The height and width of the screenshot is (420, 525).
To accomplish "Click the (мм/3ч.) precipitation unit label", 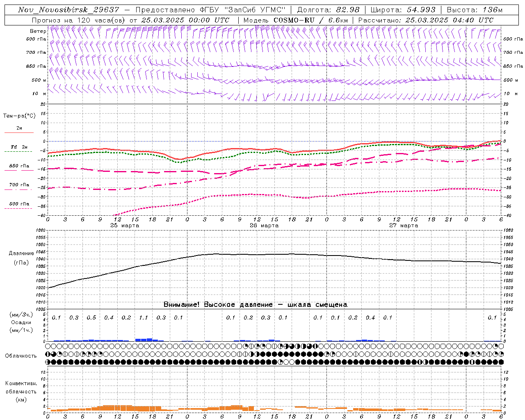I will [x=21, y=315].
